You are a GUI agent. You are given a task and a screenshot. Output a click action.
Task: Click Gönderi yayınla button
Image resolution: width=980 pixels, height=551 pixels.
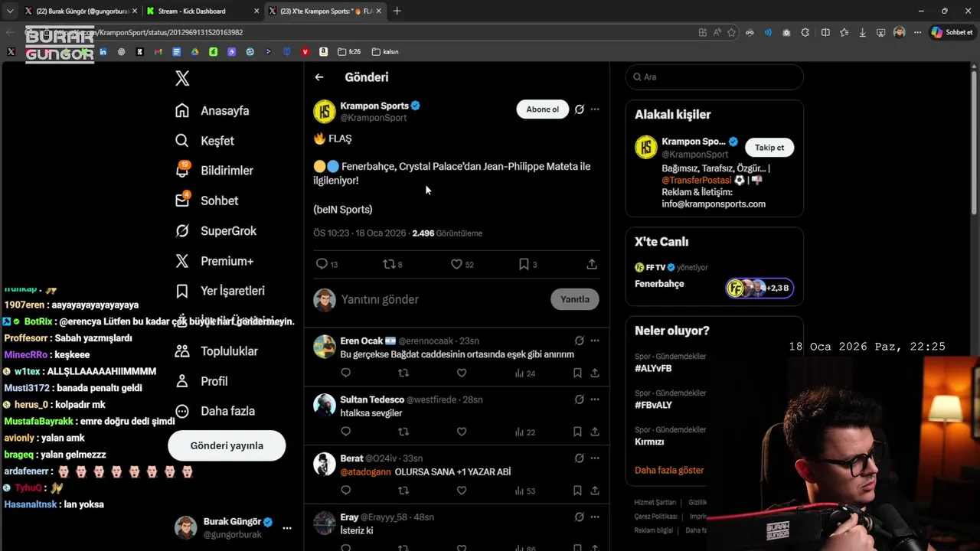(227, 445)
